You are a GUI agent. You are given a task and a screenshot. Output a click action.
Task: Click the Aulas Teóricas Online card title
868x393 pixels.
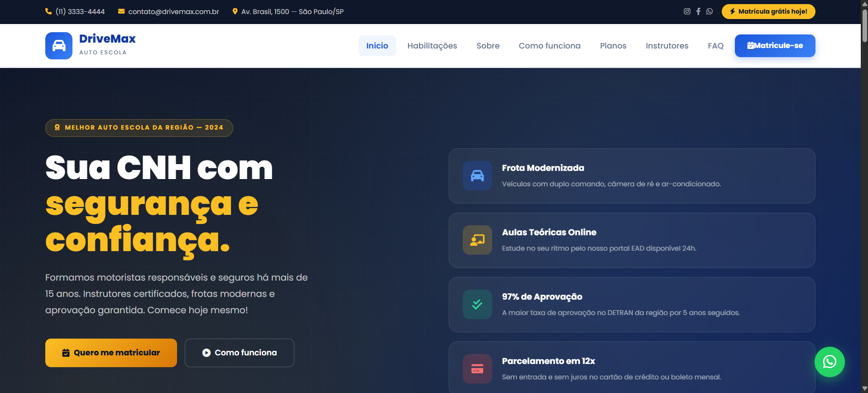point(549,232)
